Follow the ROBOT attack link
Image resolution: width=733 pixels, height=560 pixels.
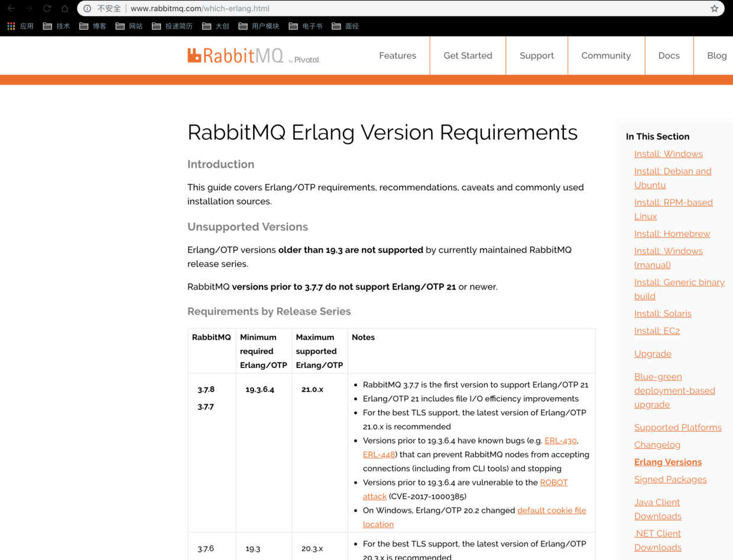point(465,489)
